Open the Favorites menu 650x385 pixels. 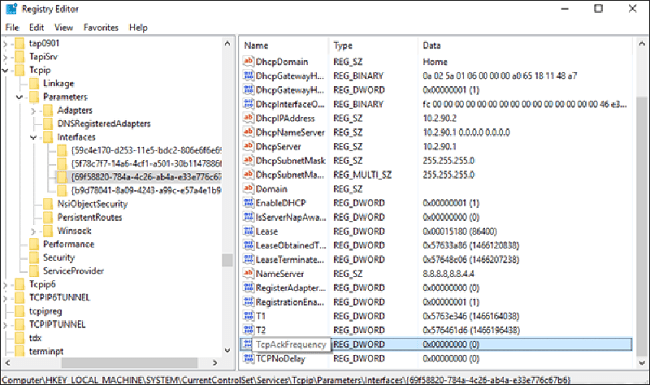[x=101, y=27]
